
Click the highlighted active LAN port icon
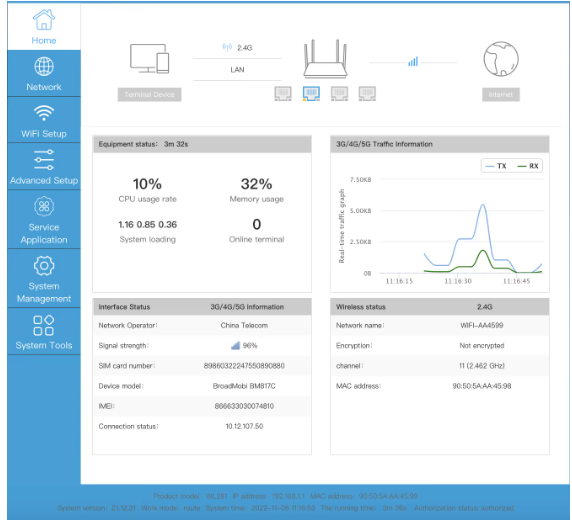[311, 93]
